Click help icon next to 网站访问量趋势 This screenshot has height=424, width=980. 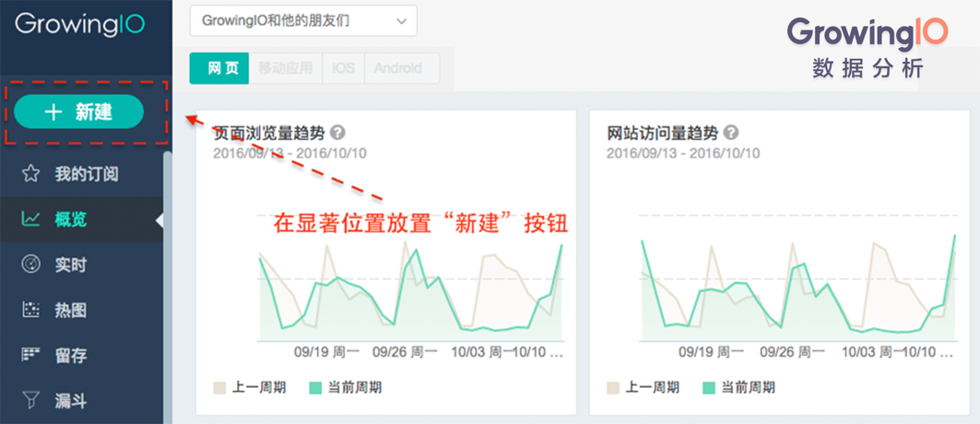pos(731,133)
